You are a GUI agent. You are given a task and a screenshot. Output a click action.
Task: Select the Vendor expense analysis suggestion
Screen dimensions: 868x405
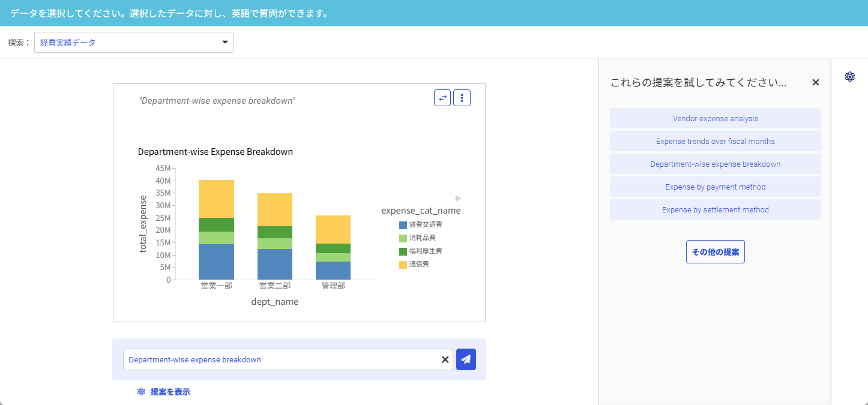[716, 118]
